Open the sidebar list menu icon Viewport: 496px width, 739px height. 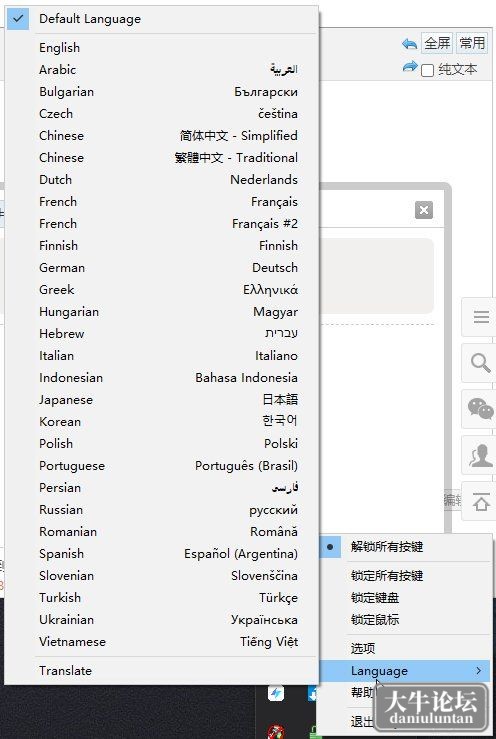point(481,317)
